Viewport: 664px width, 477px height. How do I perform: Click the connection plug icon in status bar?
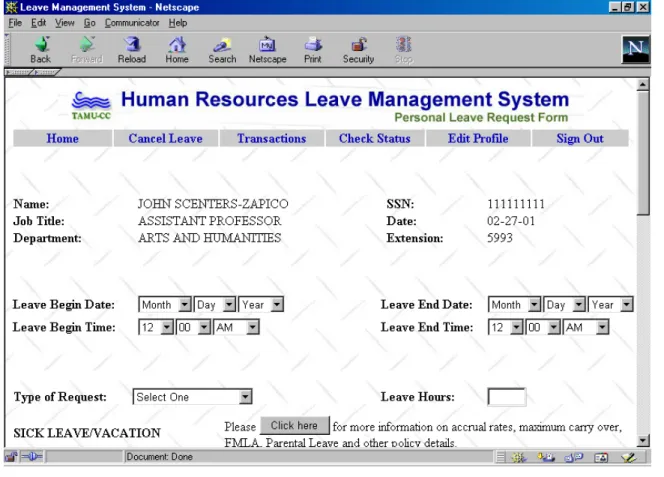pyautogui.click(x=32, y=457)
